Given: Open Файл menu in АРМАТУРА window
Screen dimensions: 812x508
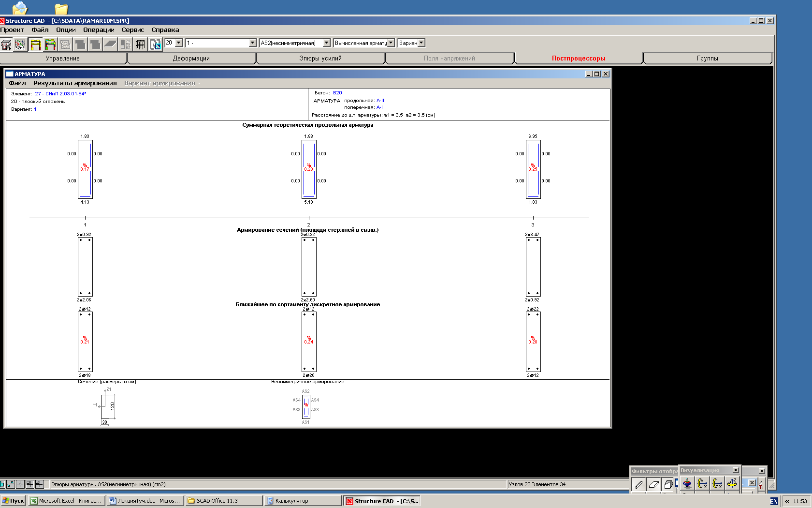Looking at the screenshot, I should [17, 83].
